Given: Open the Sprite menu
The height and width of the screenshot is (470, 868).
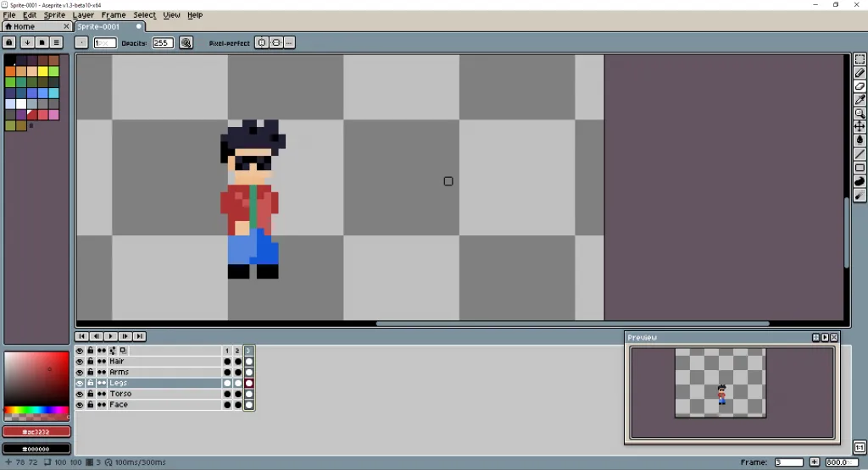Looking at the screenshot, I should click(x=54, y=15).
